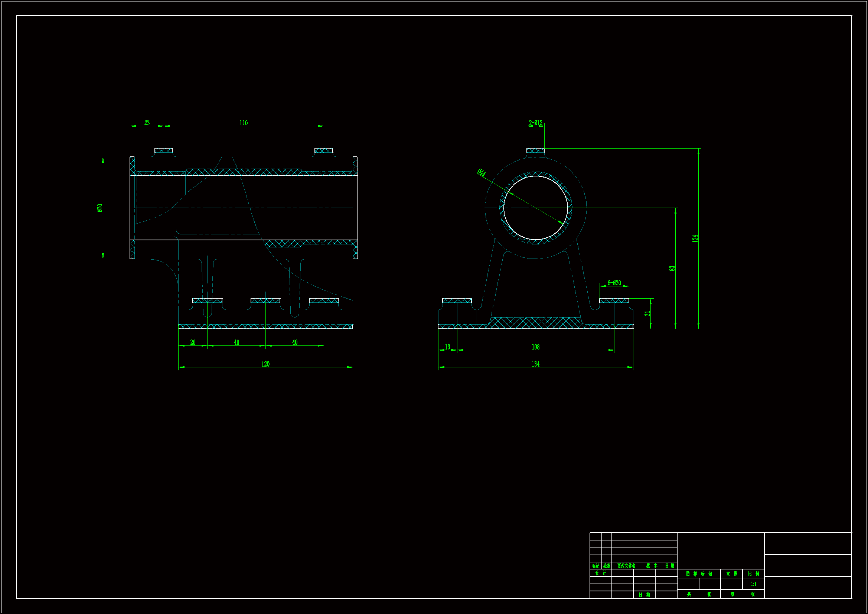This screenshot has width=868, height=614.
Task: Select the 23 dimension label
Action: [x=147, y=123]
